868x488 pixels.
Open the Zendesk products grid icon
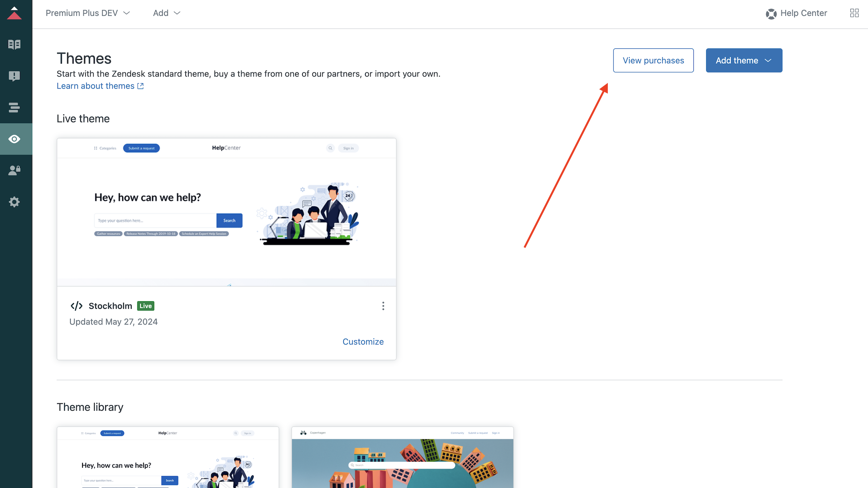click(x=854, y=13)
